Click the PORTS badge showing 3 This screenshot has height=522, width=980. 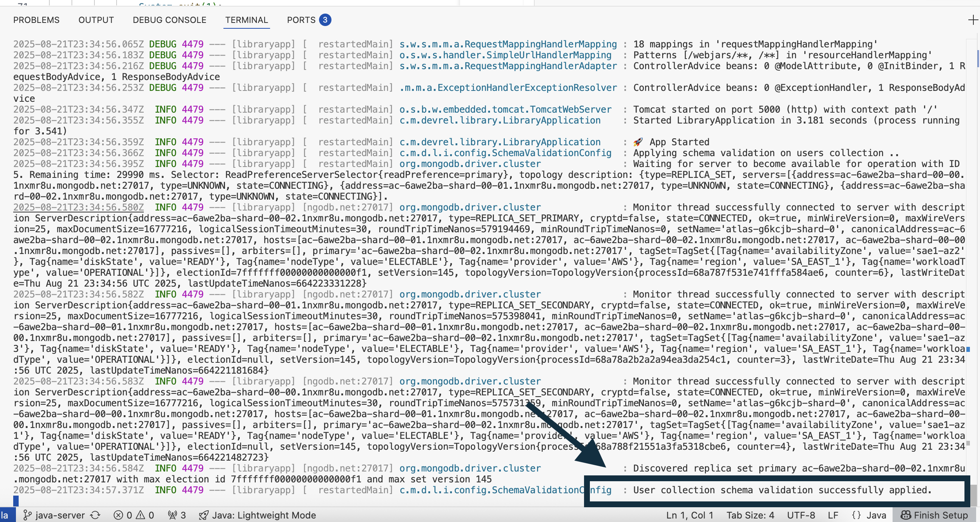pos(325,20)
